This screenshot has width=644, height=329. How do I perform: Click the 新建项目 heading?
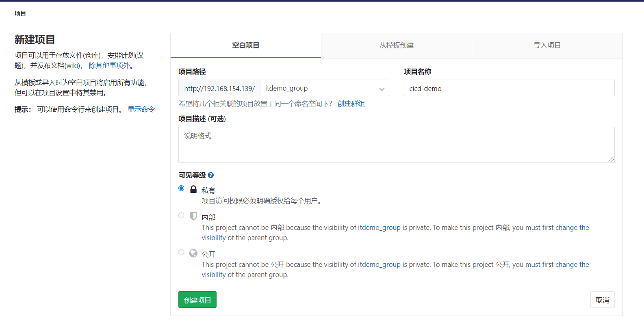point(35,40)
